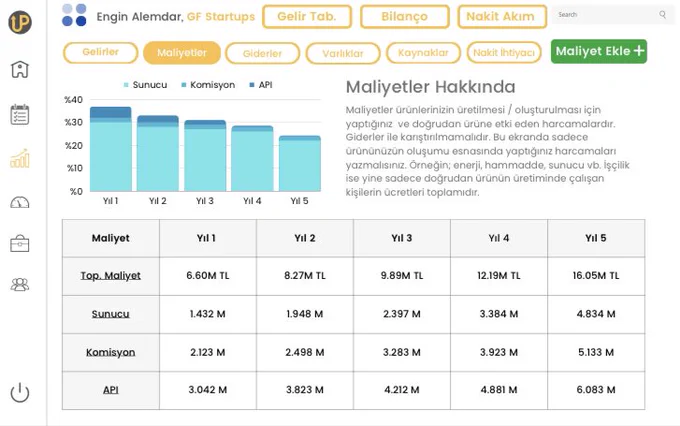
Task: Open the Top. Maliyet row link
Action: [x=111, y=275]
